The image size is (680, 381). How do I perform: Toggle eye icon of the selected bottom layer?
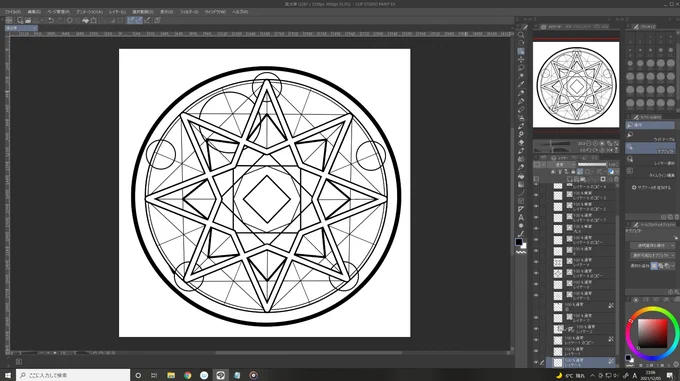[x=536, y=362]
